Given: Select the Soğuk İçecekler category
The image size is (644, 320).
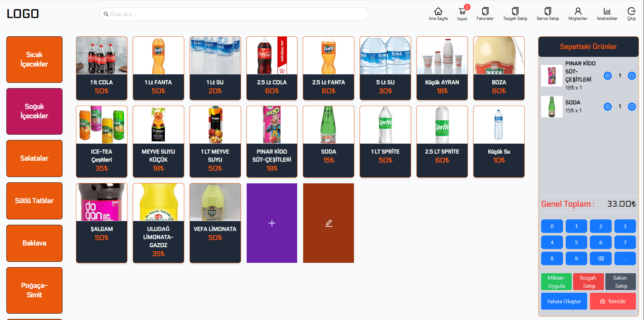Looking at the screenshot, I should tap(34, 111).
